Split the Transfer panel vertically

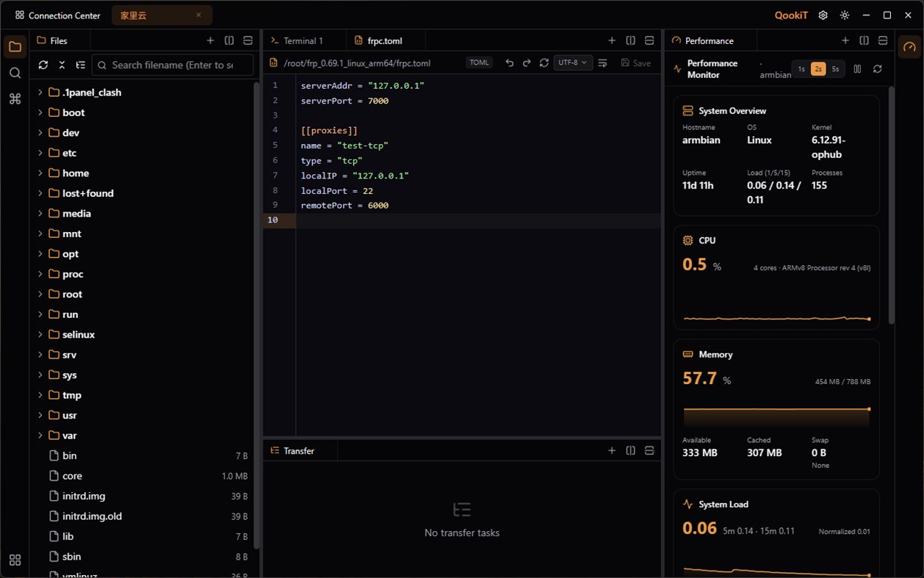tap(630, 450)
